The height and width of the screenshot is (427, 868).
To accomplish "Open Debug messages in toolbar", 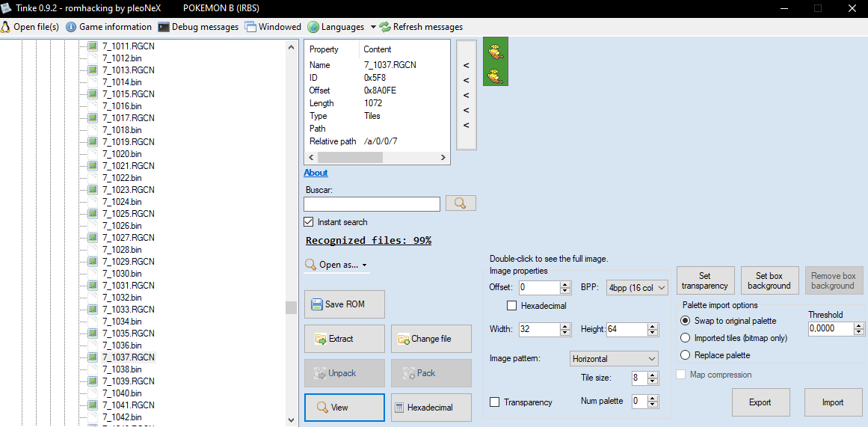I will [x=198, y=27].
